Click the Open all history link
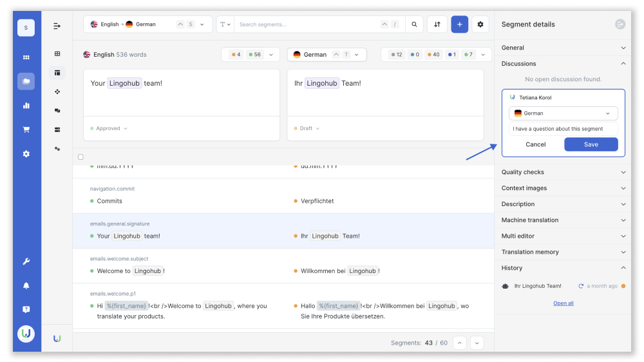This screenshot has height=362, width=644. [x=563, y=303]
